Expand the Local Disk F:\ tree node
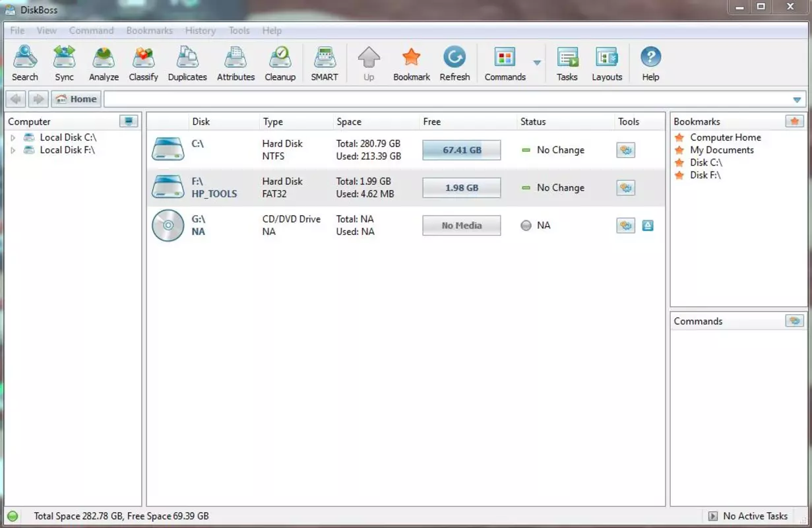This screenshot has height=528, width=812. (x=13, y=150)
